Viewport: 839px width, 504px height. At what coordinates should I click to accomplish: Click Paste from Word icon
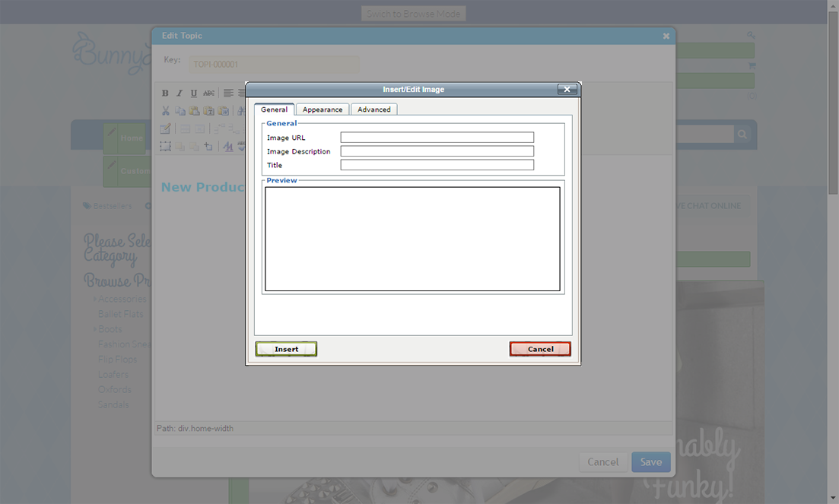(223, 111)
